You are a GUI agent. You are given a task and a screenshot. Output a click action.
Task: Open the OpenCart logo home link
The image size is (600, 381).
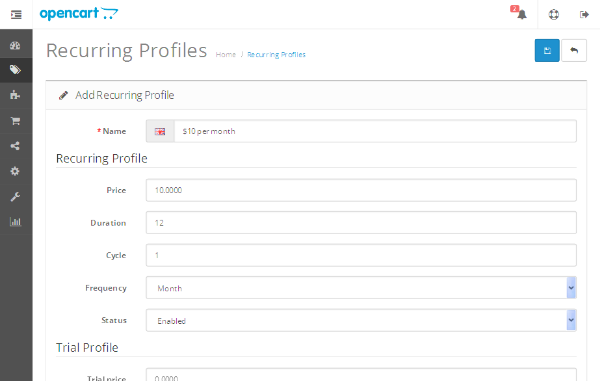[x=79, y=14]
